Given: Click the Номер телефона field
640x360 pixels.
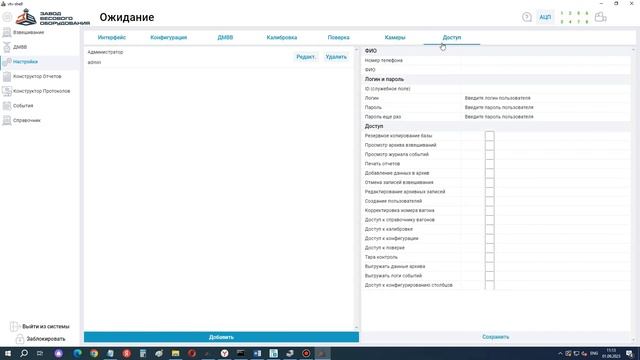Looking at the screenshot, I should click(x=546, y=61).
